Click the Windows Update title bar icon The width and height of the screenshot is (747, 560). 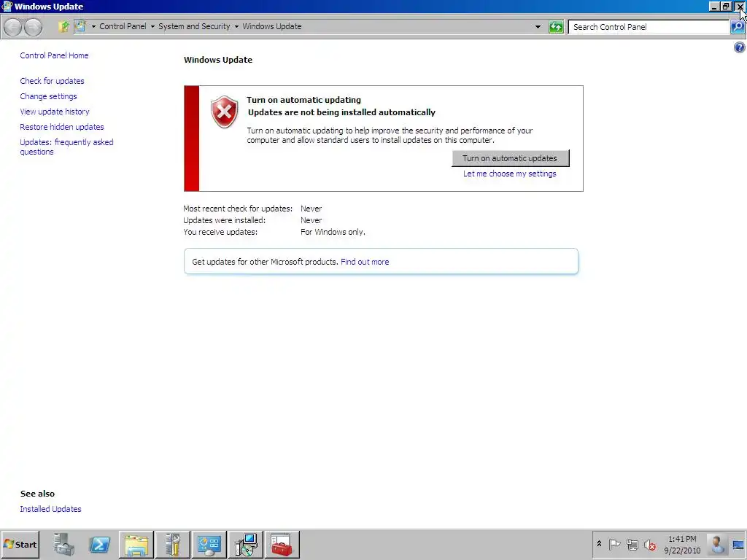[7, 6]
